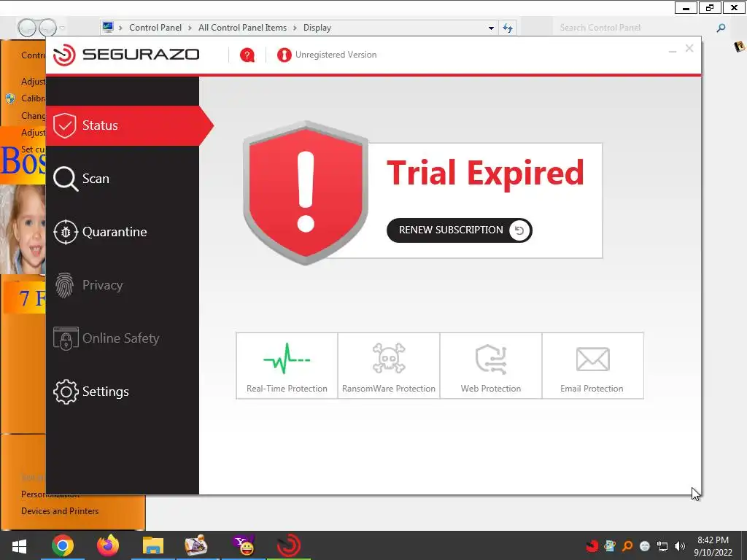Open Google Chrome from taskbar

pyautogui.click(x=63, y=545)
